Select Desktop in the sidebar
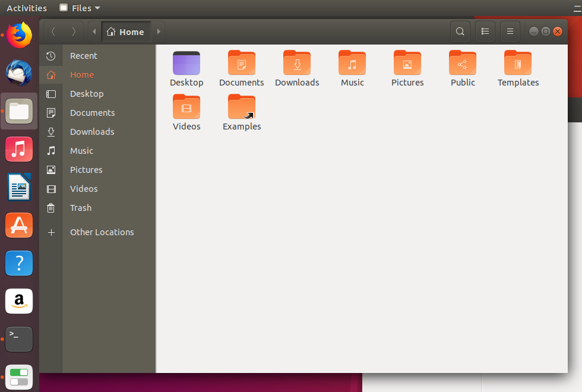Viewport: 582px width, 392px height. (97, 94)
